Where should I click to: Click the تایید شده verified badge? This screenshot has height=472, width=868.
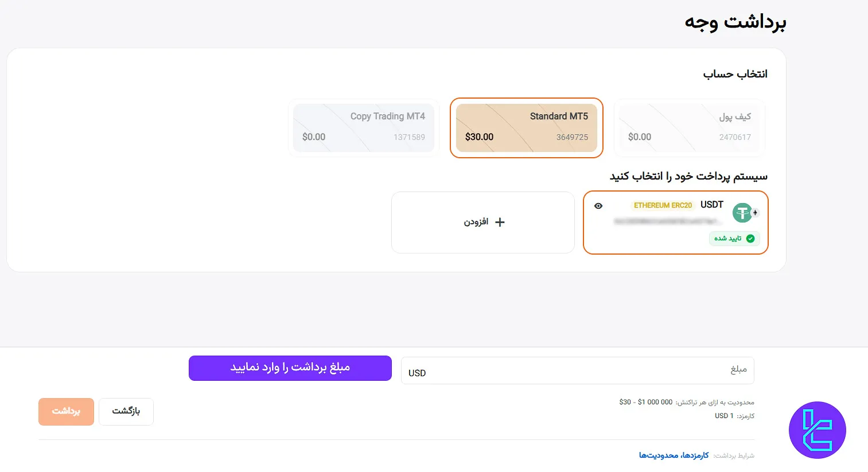(734, 239)
